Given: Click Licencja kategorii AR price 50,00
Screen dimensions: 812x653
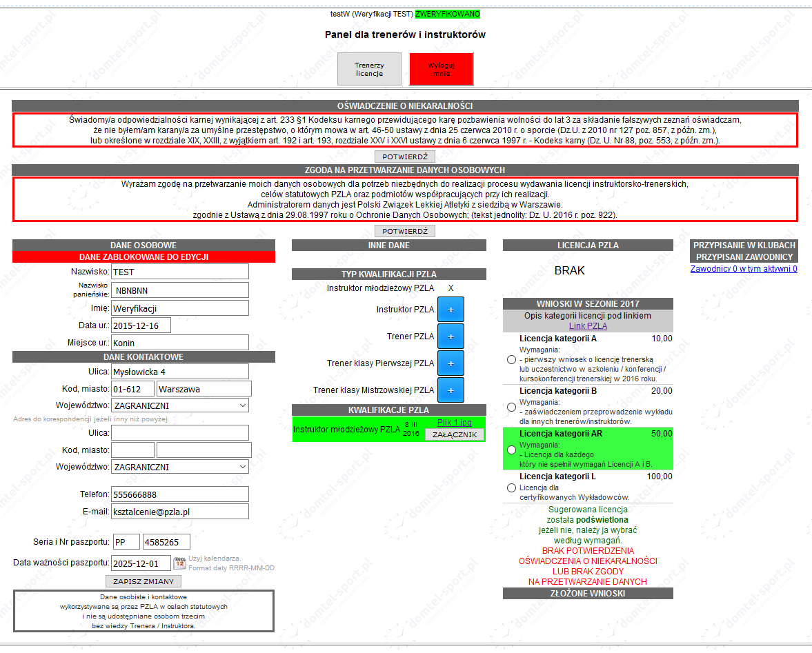Looking at the screenshot, I should click(x=662, y=434).
